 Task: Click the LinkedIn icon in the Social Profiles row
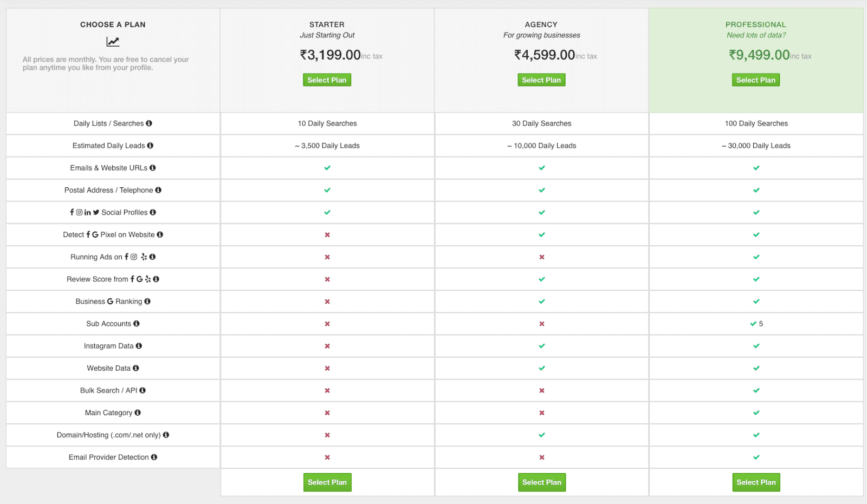tap(87, 212)
